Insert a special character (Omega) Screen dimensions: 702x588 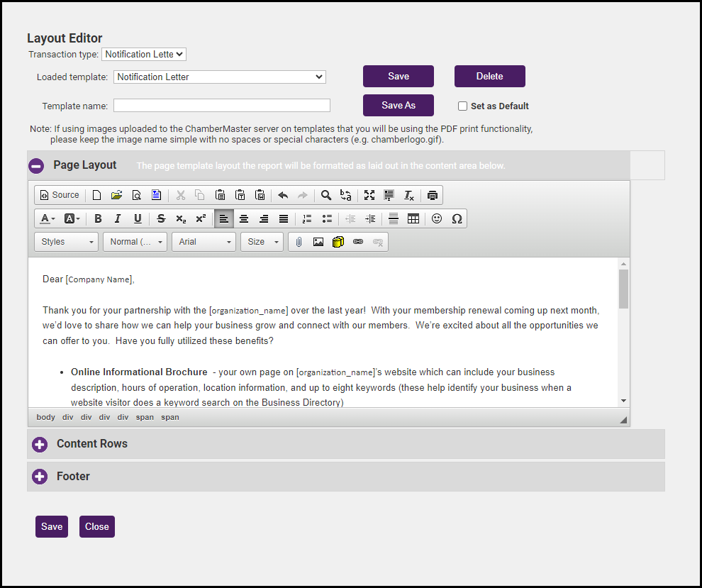(457, 218)
